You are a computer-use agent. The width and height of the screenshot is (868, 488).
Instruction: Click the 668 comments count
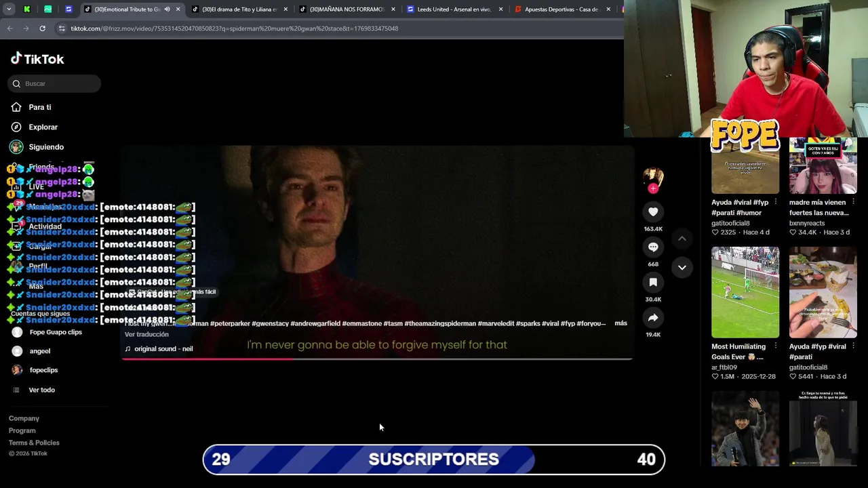coord(653,264)
